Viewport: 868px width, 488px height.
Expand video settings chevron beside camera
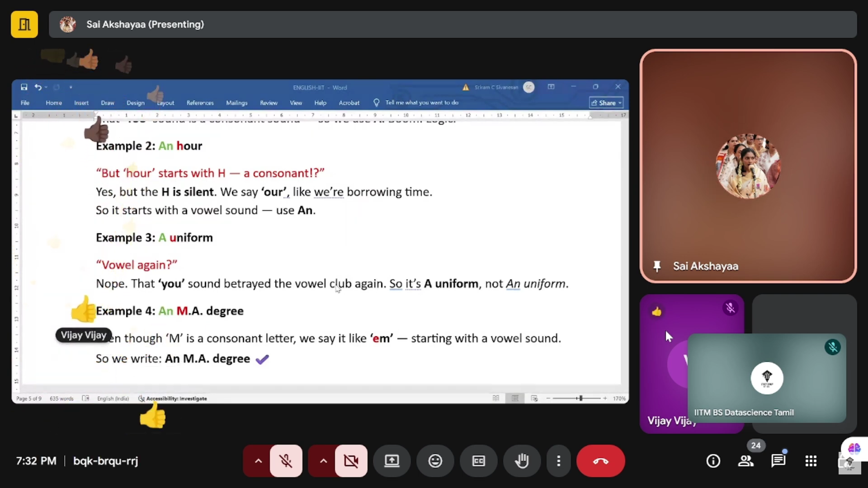[323, 461]
